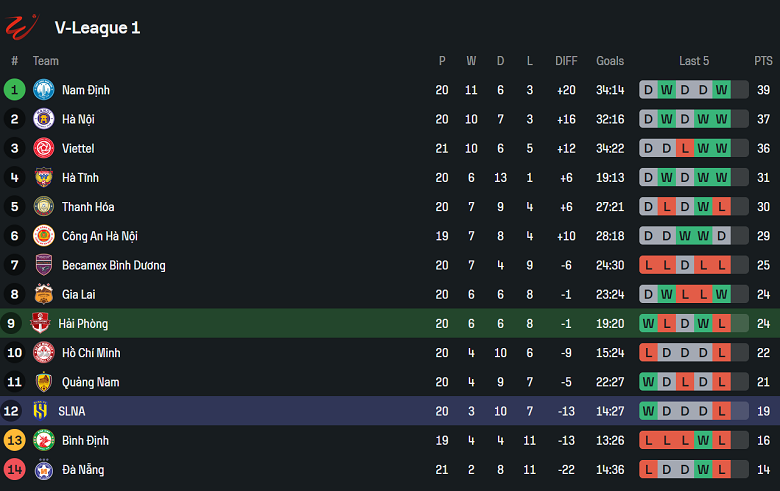Click the V-League 1 title
Image resolution: width=780 pixels, height=491 pixels.
pyautogui.click(x=97, y=28)
